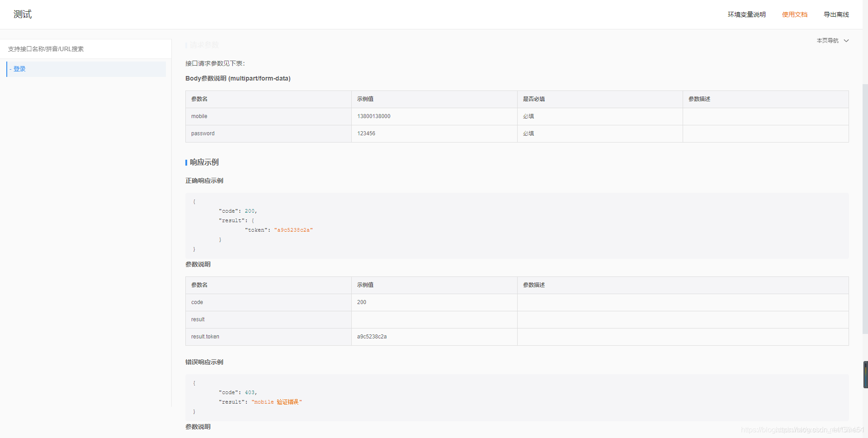Click the 响应示例 section heading
868x438 pixels.
[x=204, y=162]
